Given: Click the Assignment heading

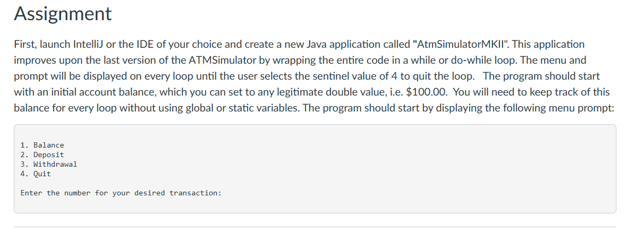Looking at the screenshot, I should [63, 13].
